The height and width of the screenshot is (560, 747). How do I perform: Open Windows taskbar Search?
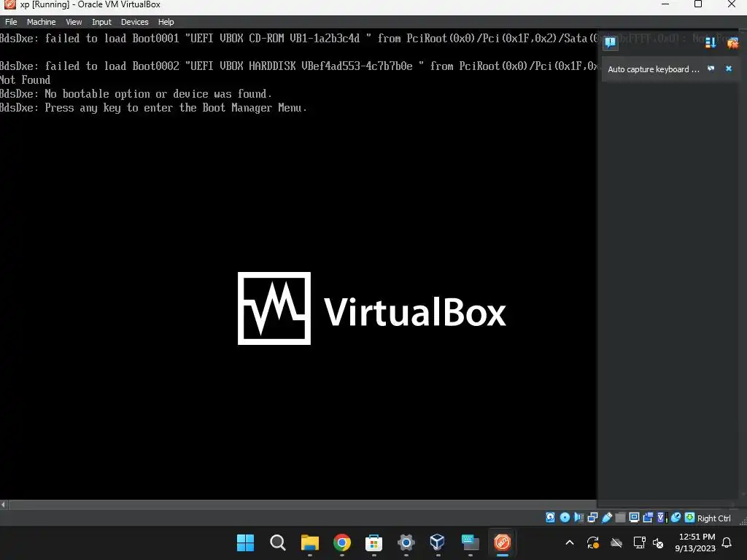[277, 542]
